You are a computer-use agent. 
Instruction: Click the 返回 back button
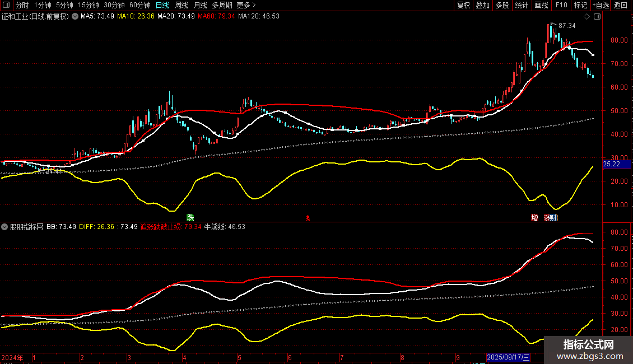[621, 5]
